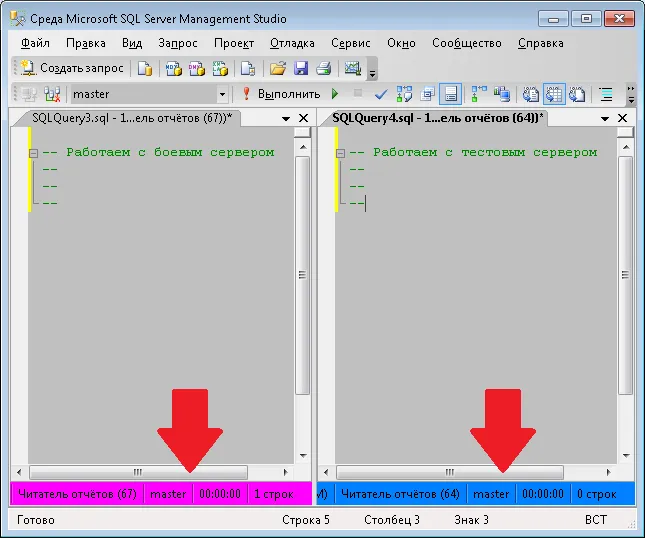Switch to the SQLQuery4.sql tab
This screenshot has height=538, width=645.
(x=437, y=118)
